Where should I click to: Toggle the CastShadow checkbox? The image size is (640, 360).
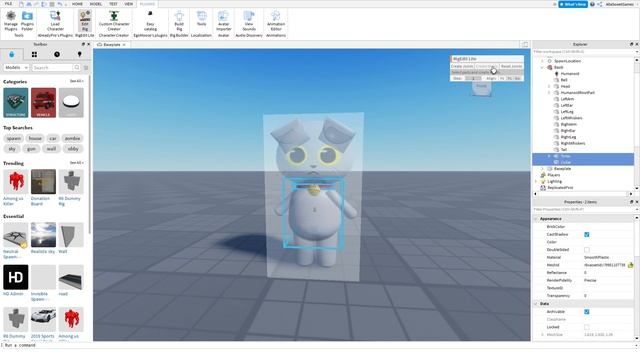(587, 235)
